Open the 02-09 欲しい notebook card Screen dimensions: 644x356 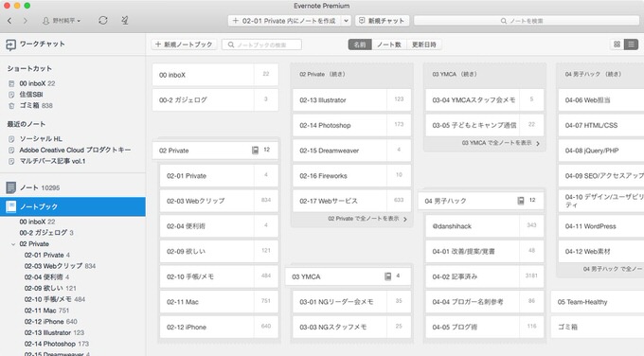click(x=219, y=251)
